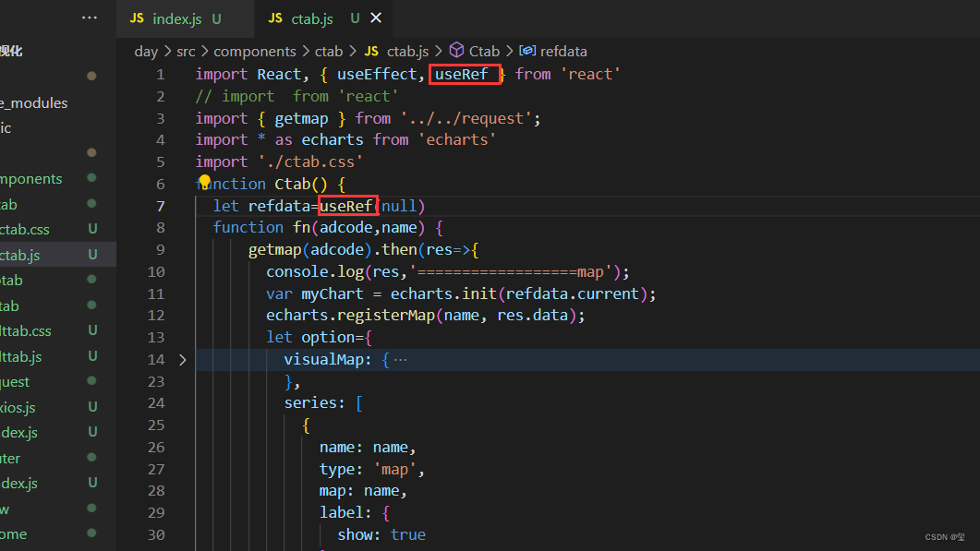Click the refdata symbol icon in breadcrumb
Screen dimensions: 980x551
point(526,51)
